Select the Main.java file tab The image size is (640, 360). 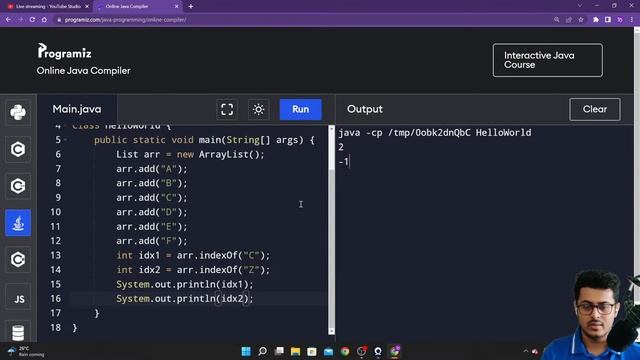coord(77,109)
